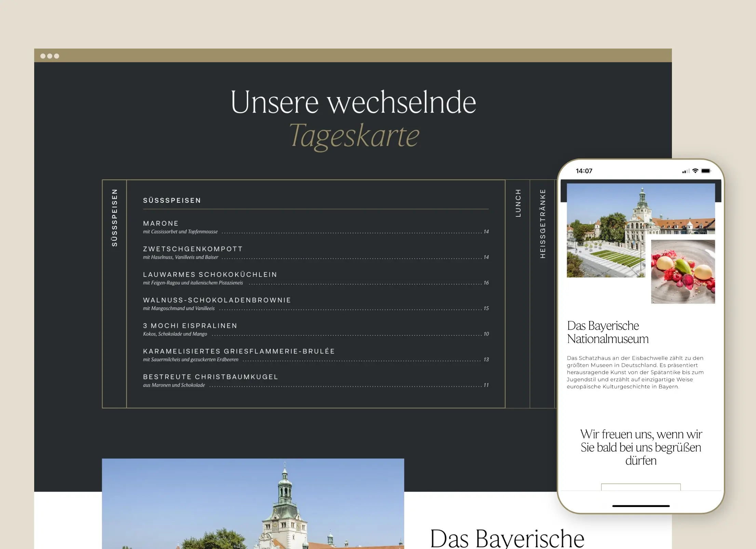The height and width of the screenshot is (549, 756).
Task: Click the Marone menu item
Action: (161, 223)
